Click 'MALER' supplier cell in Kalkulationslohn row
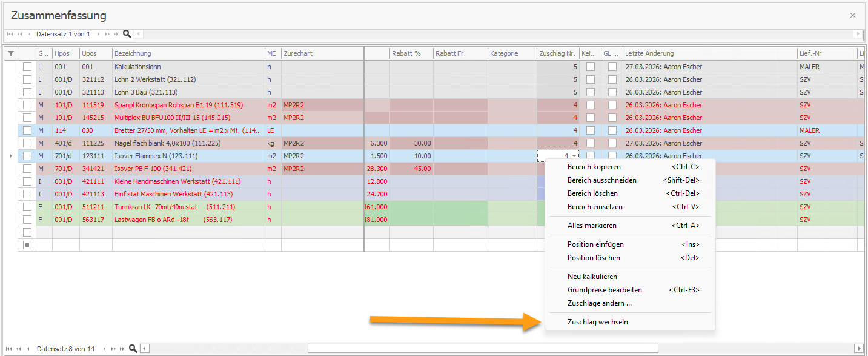This screenshot has height=356, width=868. [827, 67]
